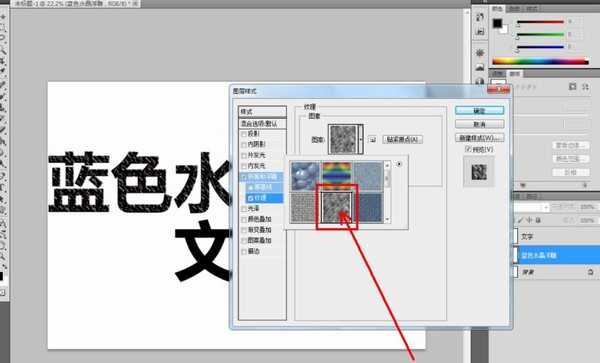The image size is (600, 363).
Task: Toggle lock all icon in Layers panel
Action: point(538,220)
